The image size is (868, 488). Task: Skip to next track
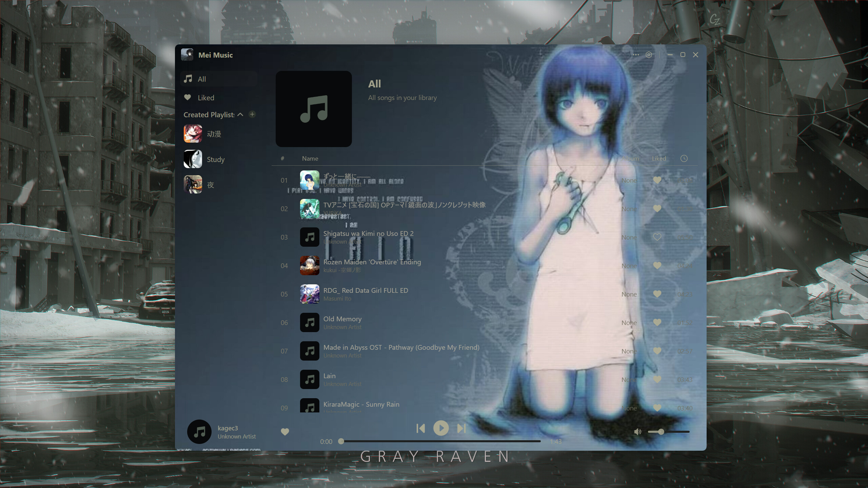461,428
